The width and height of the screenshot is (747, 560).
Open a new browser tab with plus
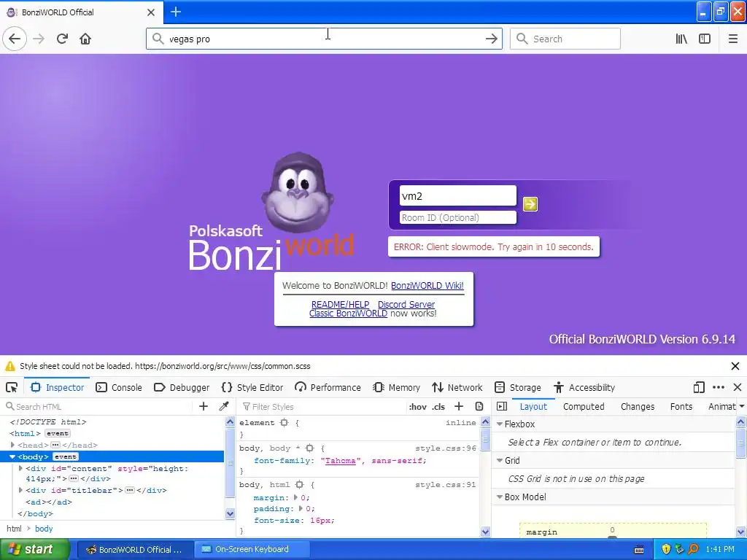pyautogui.click(x=175, y=12)
